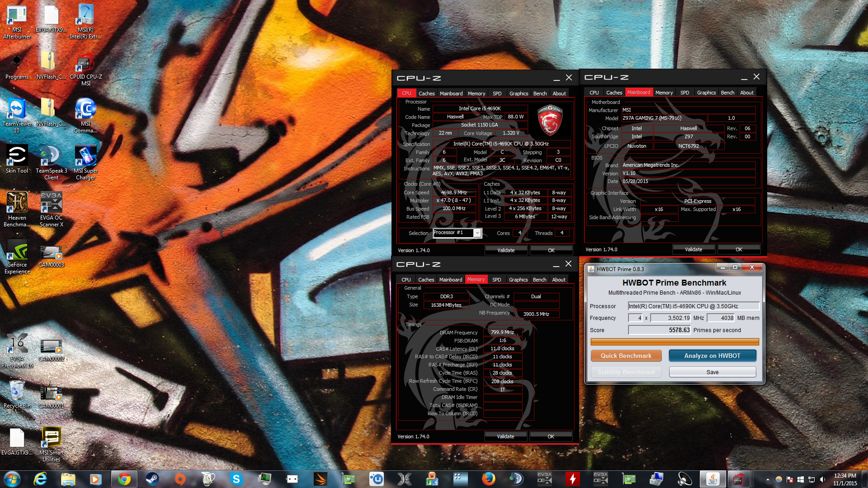Click the MSI Gaming dragon logo
The image size is (868, 488).
point(550,120)
